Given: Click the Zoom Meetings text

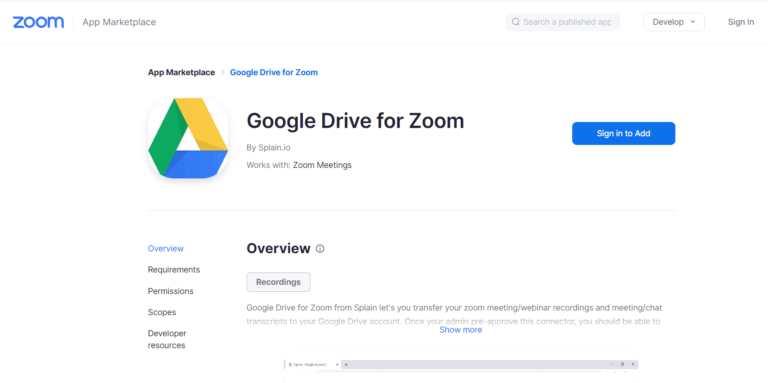Looking at the screenshot, I should (x=322, y=165).
